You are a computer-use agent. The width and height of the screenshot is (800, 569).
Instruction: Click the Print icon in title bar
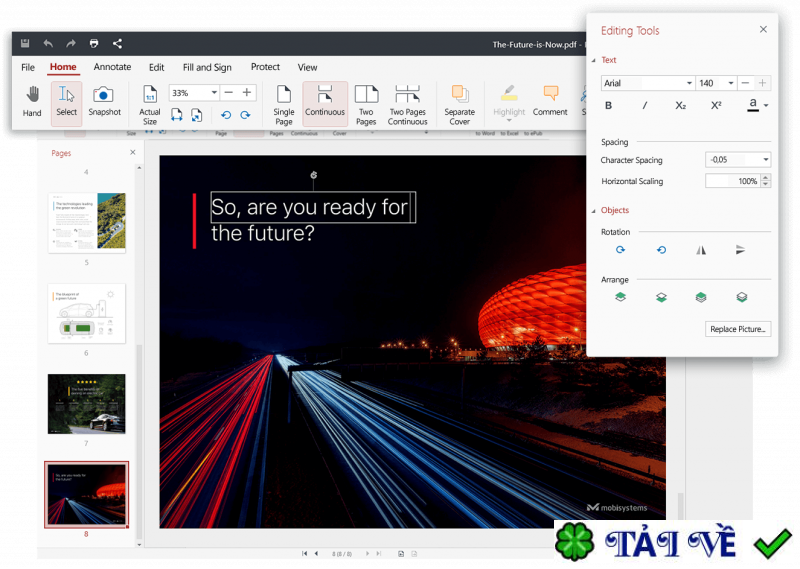pyautogui.click(x=94, y=43)
